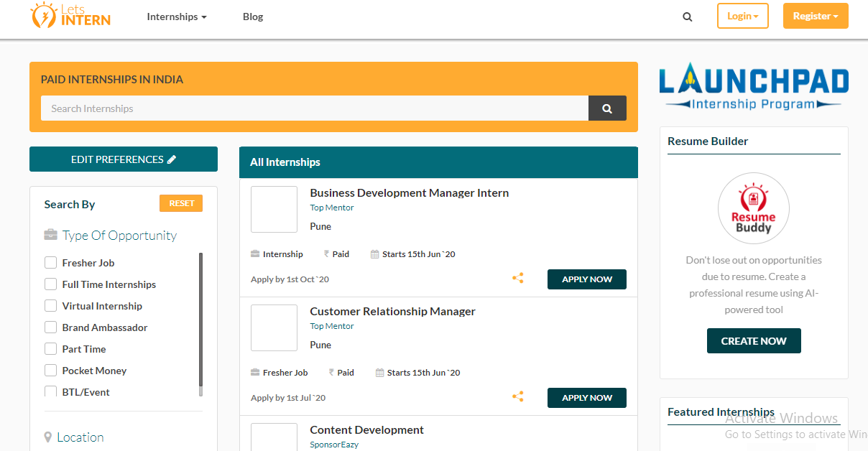Click the company logo of Content Development

pos(274,437)
